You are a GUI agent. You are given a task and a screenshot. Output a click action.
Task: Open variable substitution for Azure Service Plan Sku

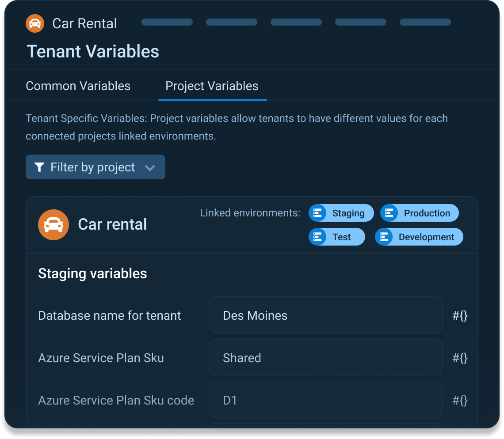point(460,358)
